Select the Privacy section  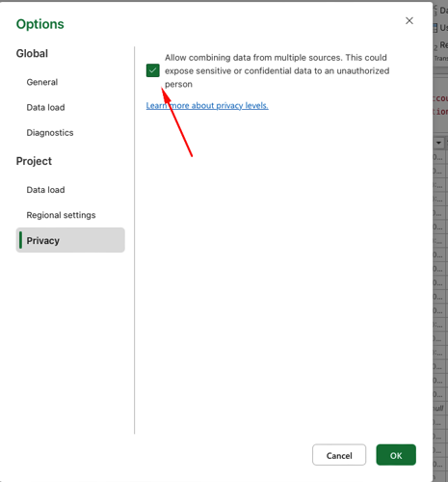tap(70, 240)
